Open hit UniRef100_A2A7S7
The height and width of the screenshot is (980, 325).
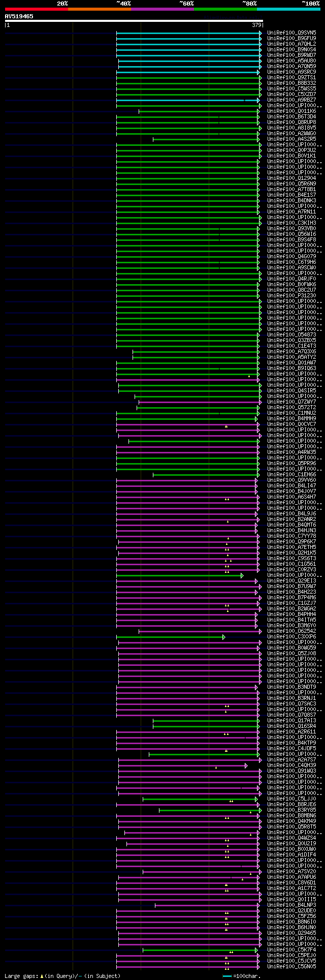pos(291,760)
